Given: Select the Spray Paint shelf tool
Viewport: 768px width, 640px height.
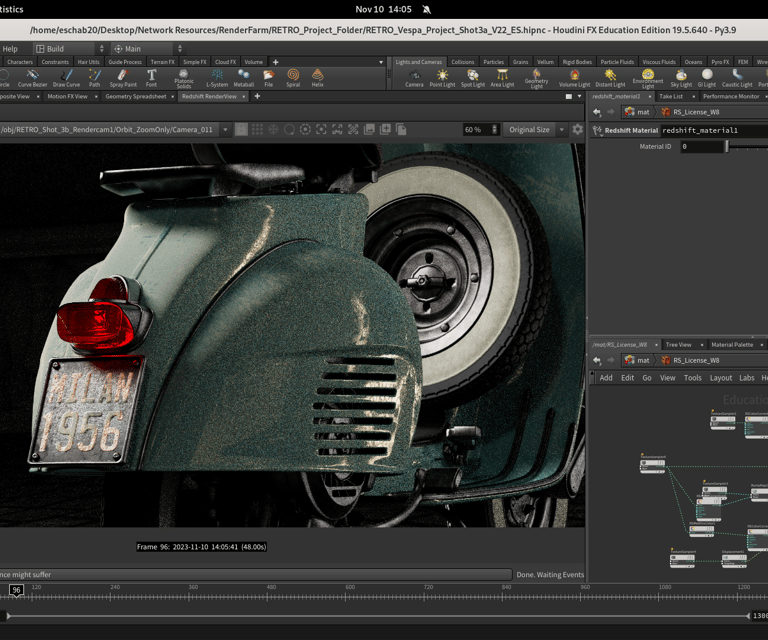Looking at the screenshot, I should tap(123, 77).
